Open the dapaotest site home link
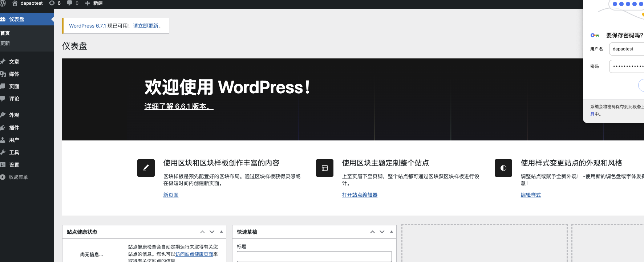 pos(28,3)
